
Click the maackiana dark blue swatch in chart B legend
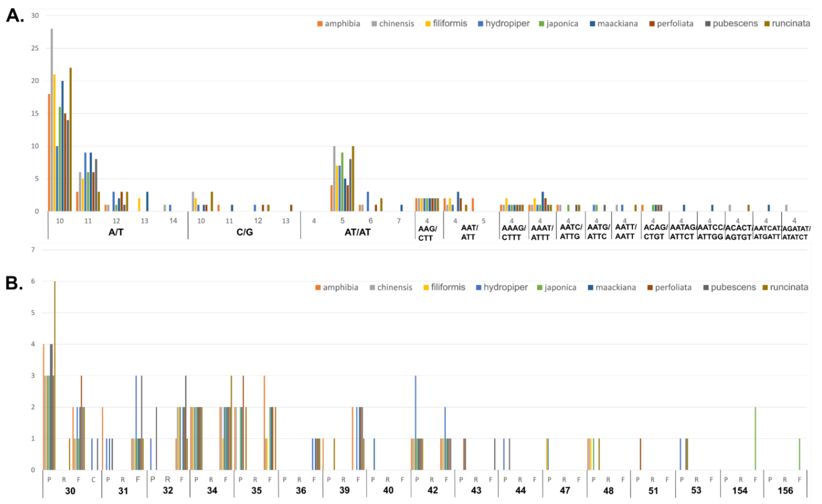click(x=590, y=287)
